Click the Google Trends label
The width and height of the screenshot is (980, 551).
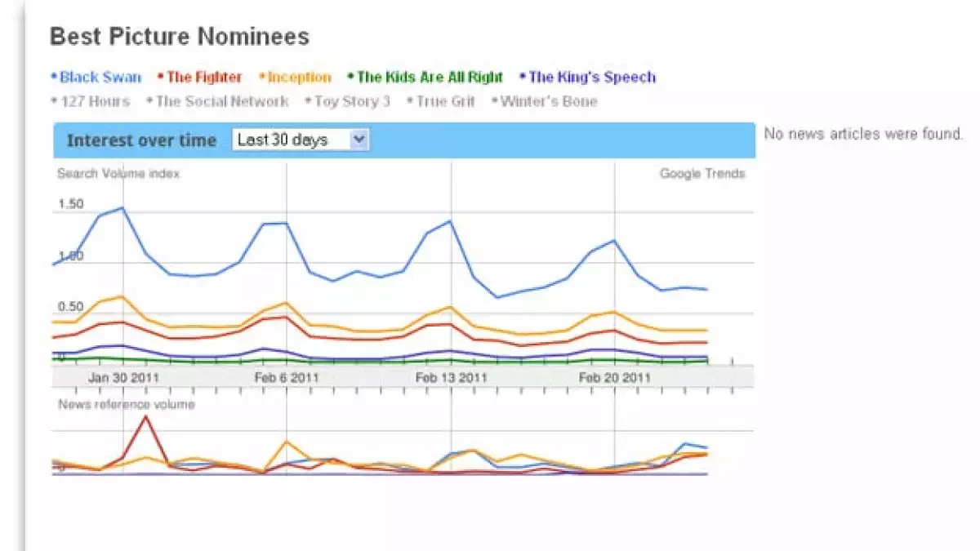[702, 173]
